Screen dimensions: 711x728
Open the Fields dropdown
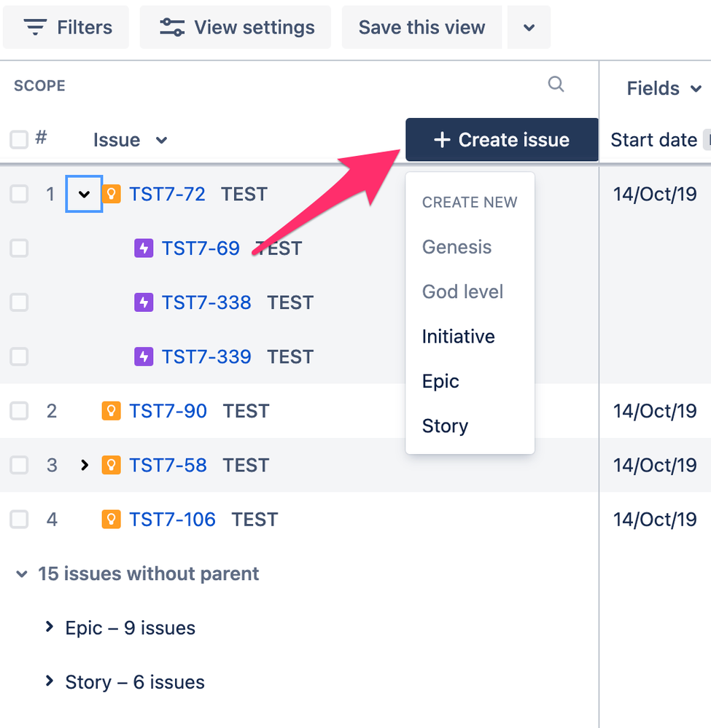663,87
